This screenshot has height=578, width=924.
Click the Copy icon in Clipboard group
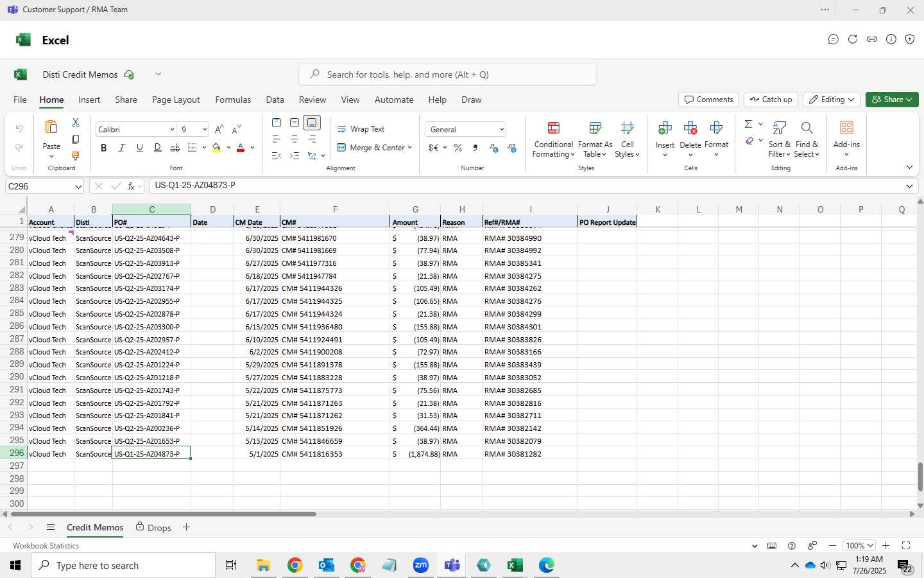coord(75,139)
